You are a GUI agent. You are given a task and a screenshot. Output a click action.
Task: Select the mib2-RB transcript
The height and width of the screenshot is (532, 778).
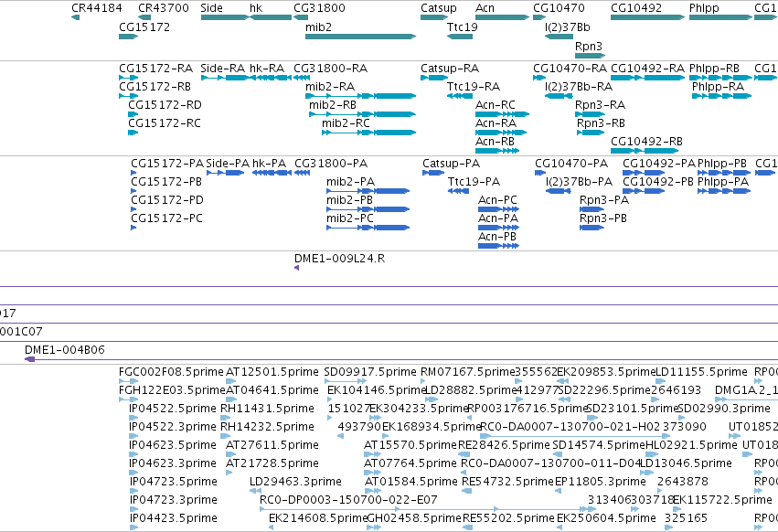(x=363, y=114)
